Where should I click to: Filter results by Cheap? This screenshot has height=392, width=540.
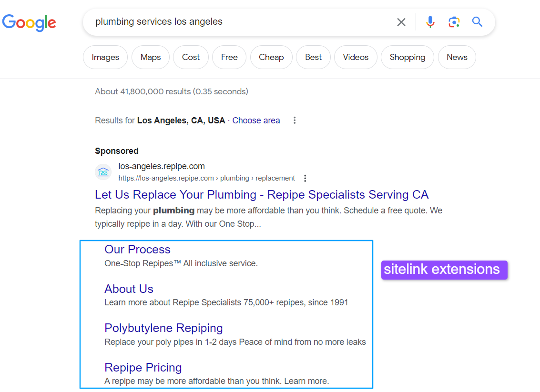271,57
